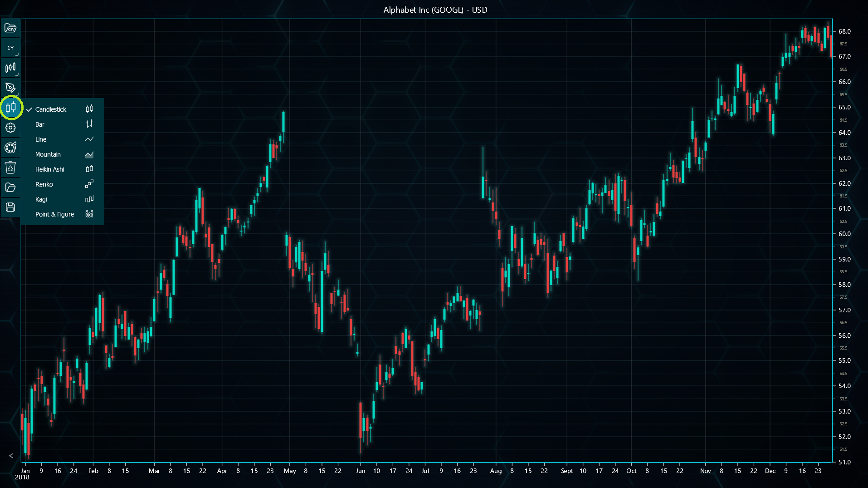The height and width of the screenshot is (488, 868).
Task: Collapse the sidebar with the left arrow
Action: click(x=11, y=456)
